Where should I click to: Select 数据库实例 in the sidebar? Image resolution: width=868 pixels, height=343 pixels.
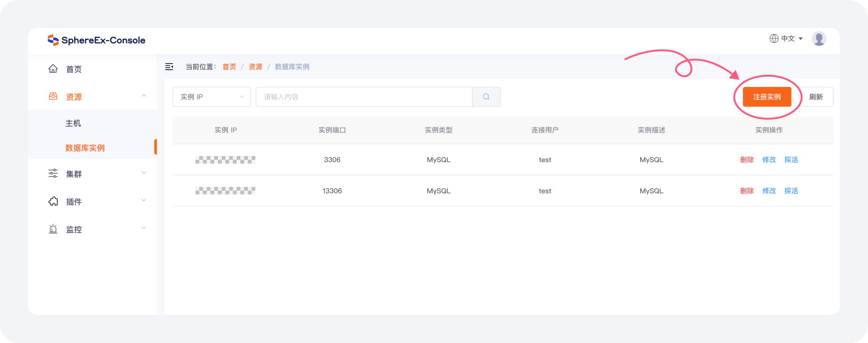[85, 148]
